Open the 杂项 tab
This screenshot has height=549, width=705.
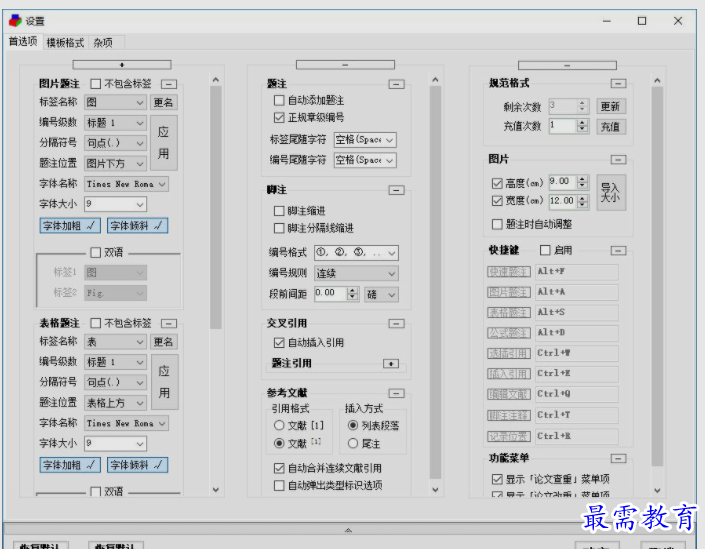[x=103, y=43]
